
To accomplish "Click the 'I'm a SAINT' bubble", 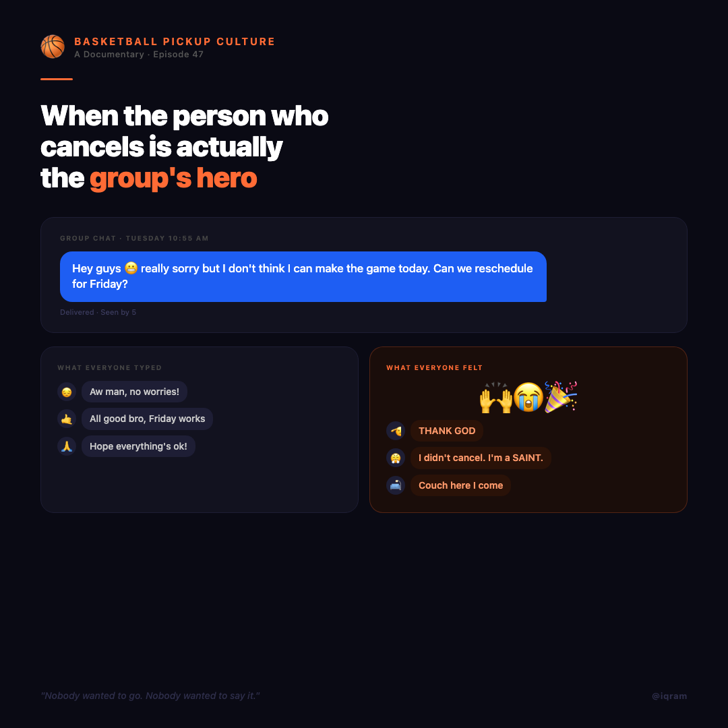I will pyautogui.click(x=481, y=458).
